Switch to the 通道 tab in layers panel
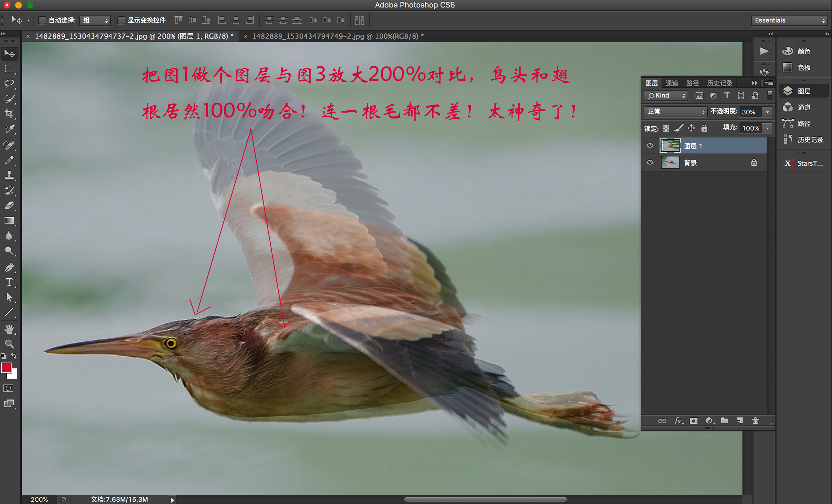The image size is (832, 504). pos(672,83)
